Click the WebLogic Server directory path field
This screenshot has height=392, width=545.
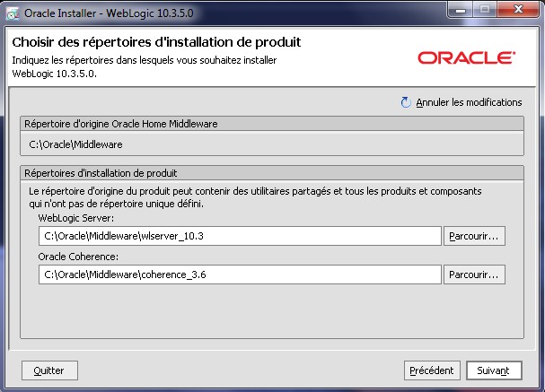click(240, 236)
